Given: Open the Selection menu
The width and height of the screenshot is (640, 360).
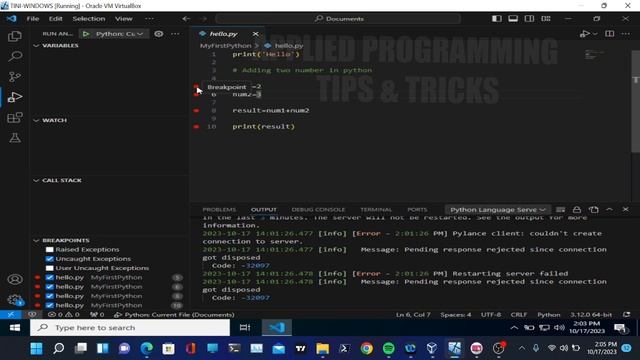Looking at the screenshot, I should point(89,19).
